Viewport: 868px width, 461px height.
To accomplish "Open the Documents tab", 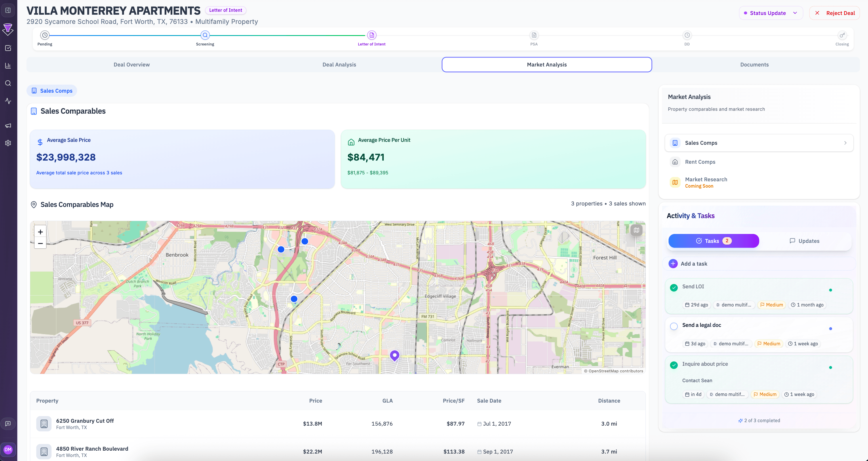I will 754,64.
